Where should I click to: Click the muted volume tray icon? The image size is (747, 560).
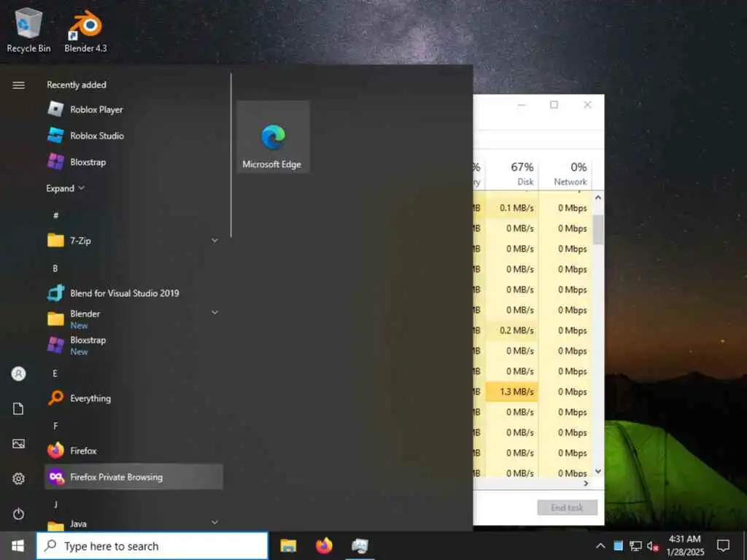tap(653, 546)
